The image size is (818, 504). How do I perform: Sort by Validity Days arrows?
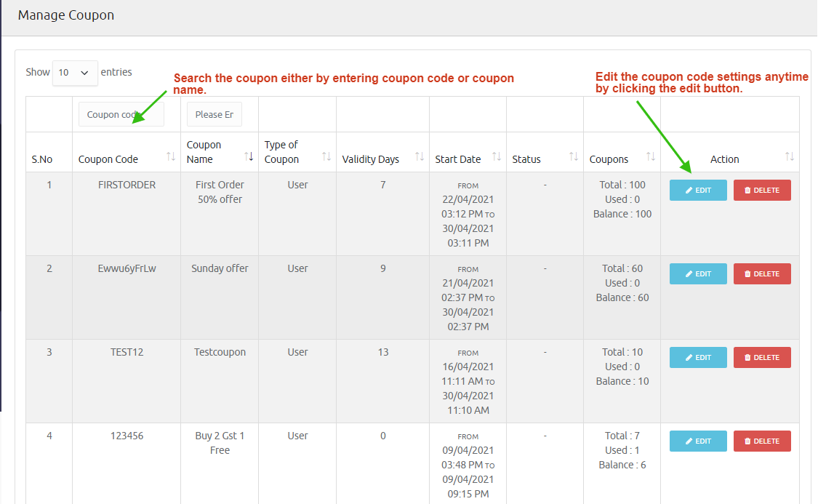(420, 156)
